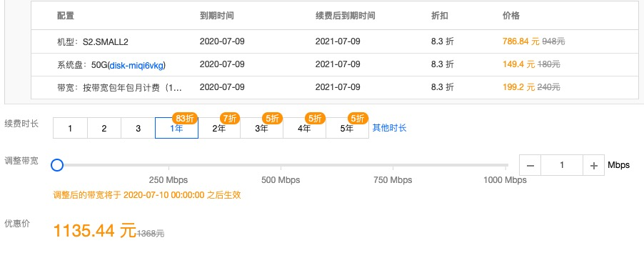Select the 3 month renewal duration
The height and width of the screenshot is (258, 644).
[138, 128]
